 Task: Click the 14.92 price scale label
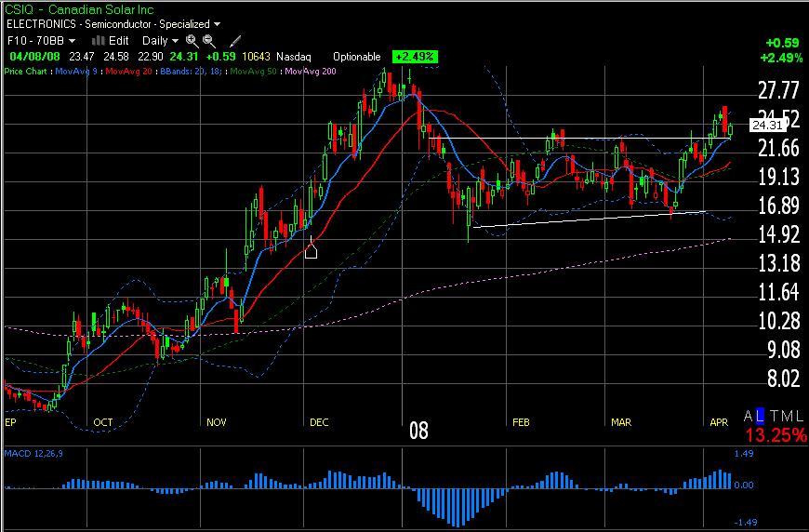point(778,234)
